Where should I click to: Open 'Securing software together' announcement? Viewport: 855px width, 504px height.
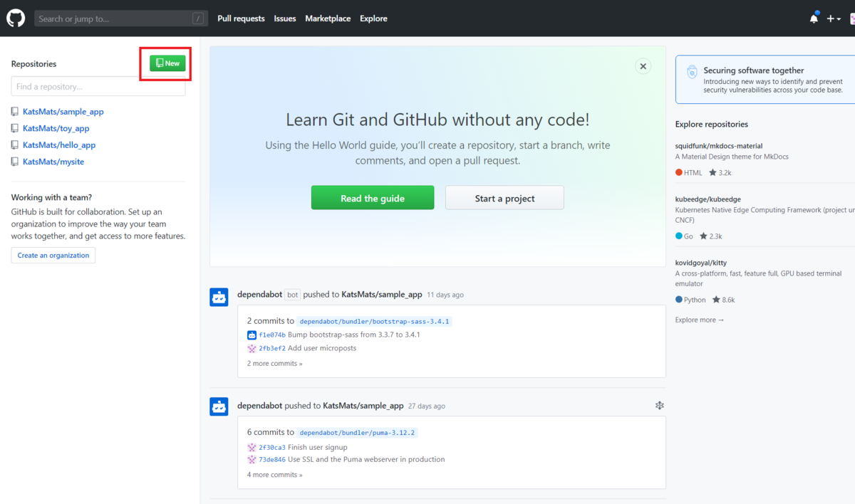point(754,70)
